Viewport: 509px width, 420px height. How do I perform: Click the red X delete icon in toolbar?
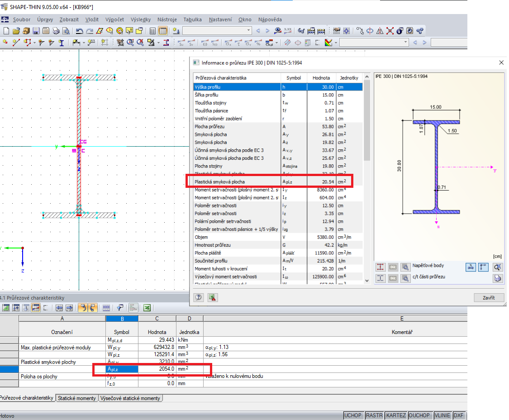click(x=390, y=31)
